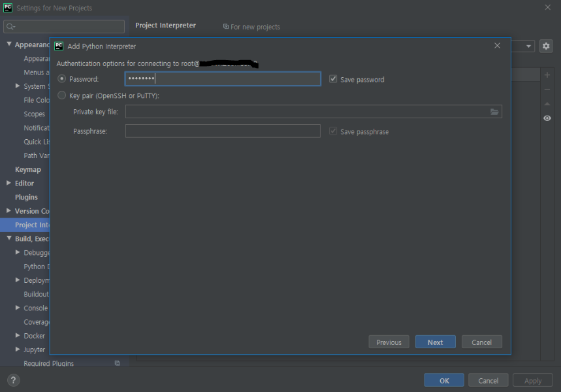Toggle show early releases eye icon

point(547,118)
